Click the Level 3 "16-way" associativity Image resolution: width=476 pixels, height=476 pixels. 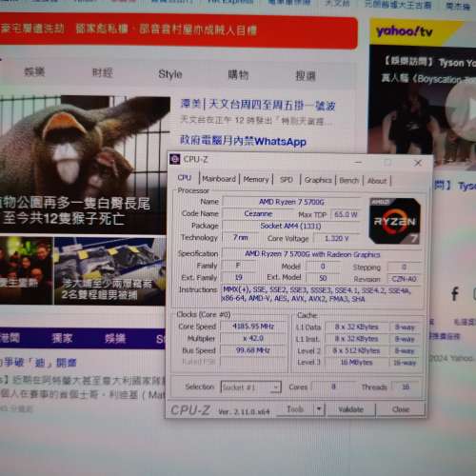tap(405, 363)
